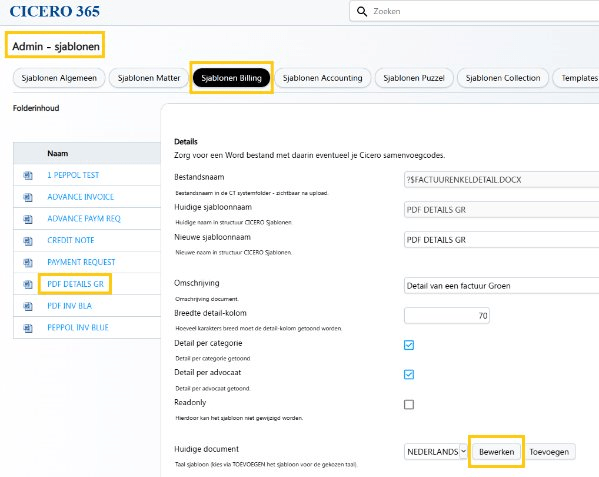The width and height of the screenshot is (599, 477).
Task: Open the NEDERLANDS language dropdown
Action: [x=435, y=452]
